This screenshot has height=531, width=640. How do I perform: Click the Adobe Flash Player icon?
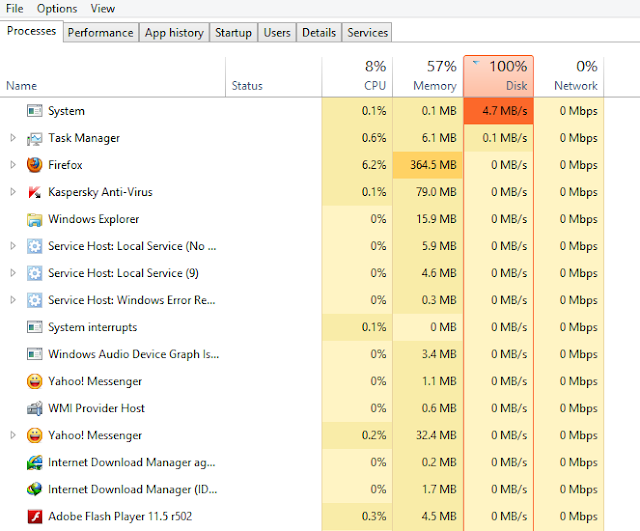point(35,516)
